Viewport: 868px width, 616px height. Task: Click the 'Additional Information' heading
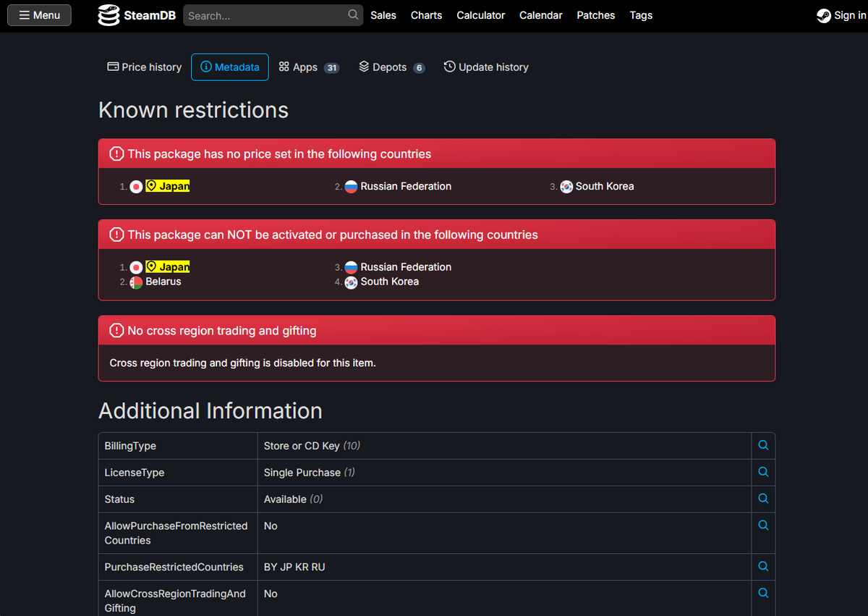210,410
